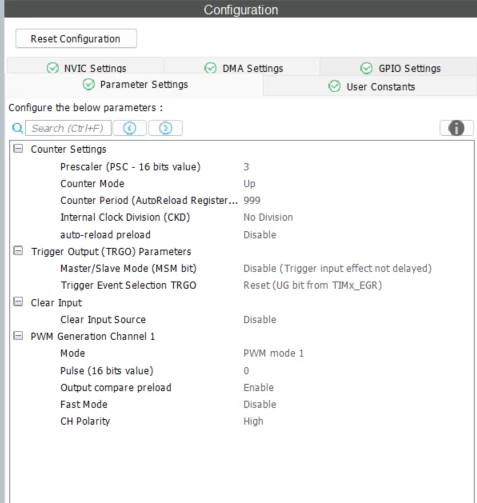Edit the Prescaler value 3
The image size is (477, 503).
[246, 167]
